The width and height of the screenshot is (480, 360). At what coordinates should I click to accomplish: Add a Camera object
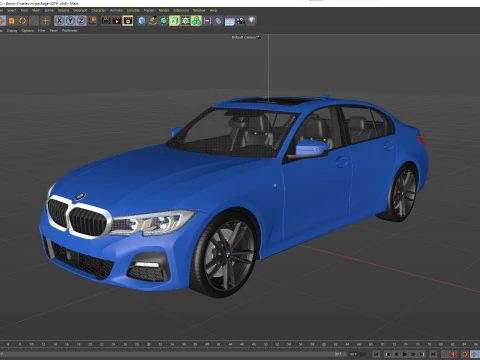point(241,21)
